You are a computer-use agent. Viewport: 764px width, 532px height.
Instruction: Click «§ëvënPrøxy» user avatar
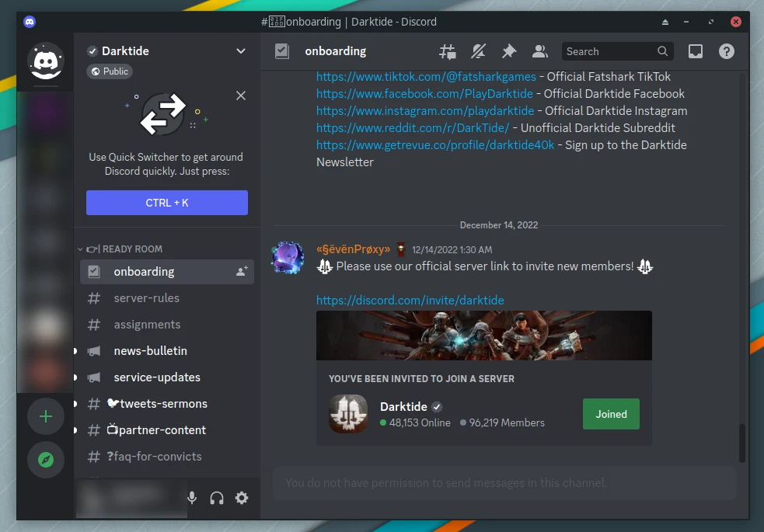pos(288,258)
